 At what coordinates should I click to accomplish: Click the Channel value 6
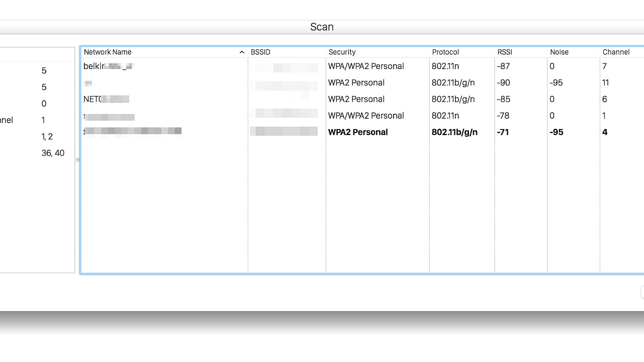(605, 99)
